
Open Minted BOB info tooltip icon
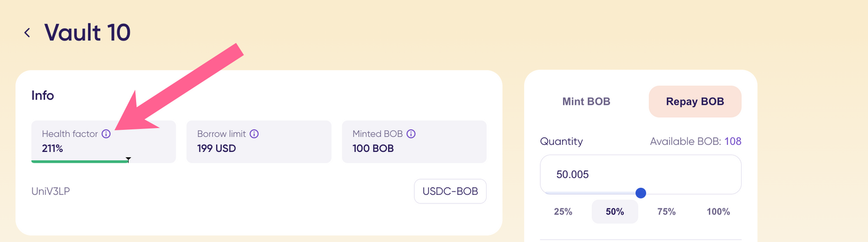[x=411, y=134]
